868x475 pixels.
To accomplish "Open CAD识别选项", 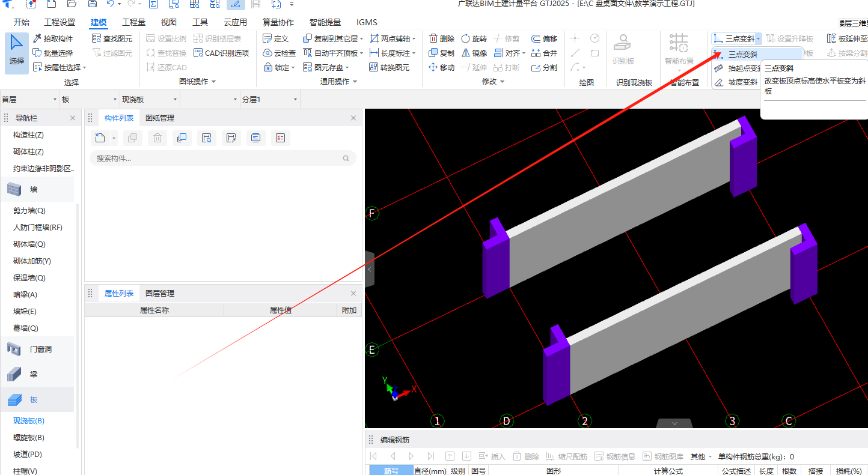I will tap(221, 53).
